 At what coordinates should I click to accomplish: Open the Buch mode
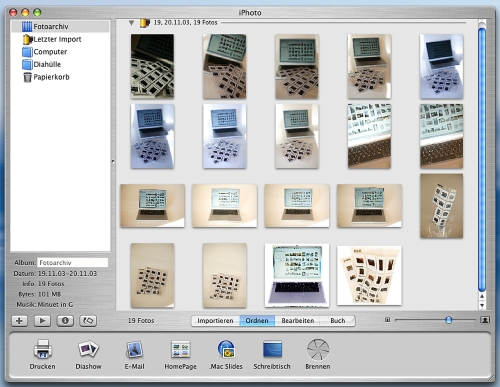tap(338, 321)
